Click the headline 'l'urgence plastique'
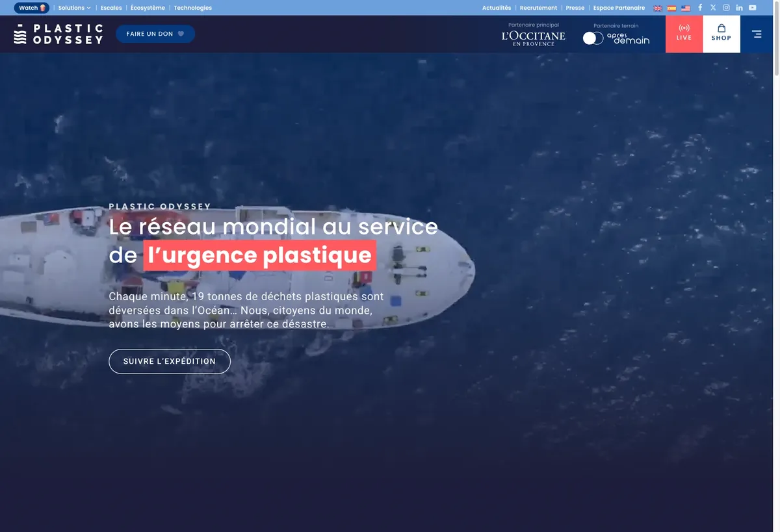780x532 pixels. (x=260, y=255)
